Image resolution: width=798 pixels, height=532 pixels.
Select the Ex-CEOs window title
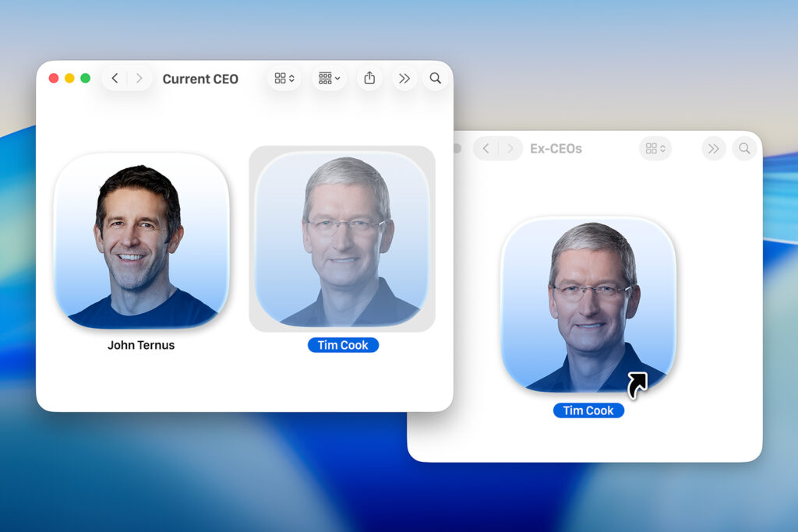pyautogui.click(x=556, y=148)
